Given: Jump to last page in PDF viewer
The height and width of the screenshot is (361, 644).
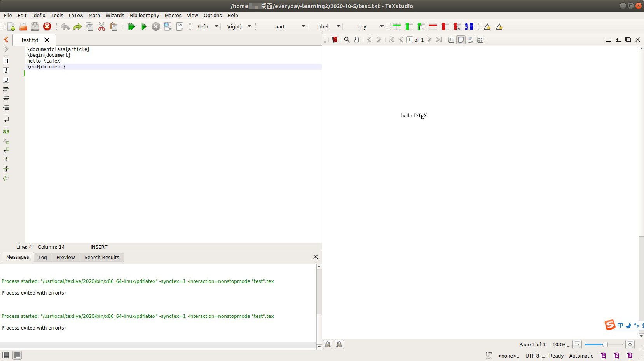Looking at the screenshot, I should click(439, 40).
